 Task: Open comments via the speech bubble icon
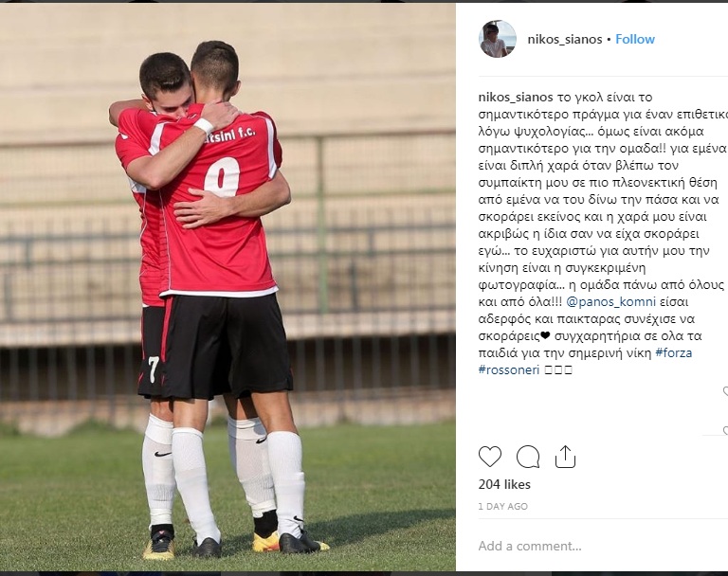(528, 457)
